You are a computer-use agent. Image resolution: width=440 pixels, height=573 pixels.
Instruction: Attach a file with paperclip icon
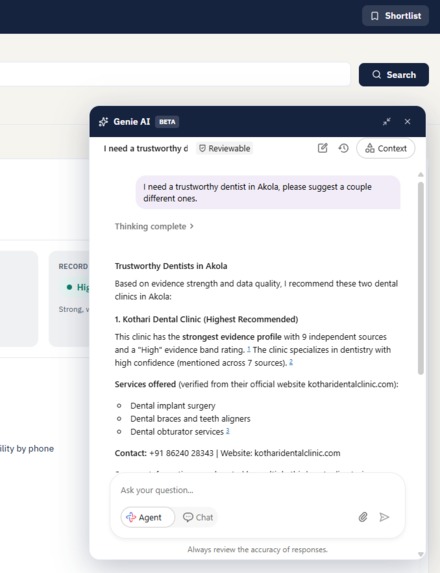coord(363,517)
